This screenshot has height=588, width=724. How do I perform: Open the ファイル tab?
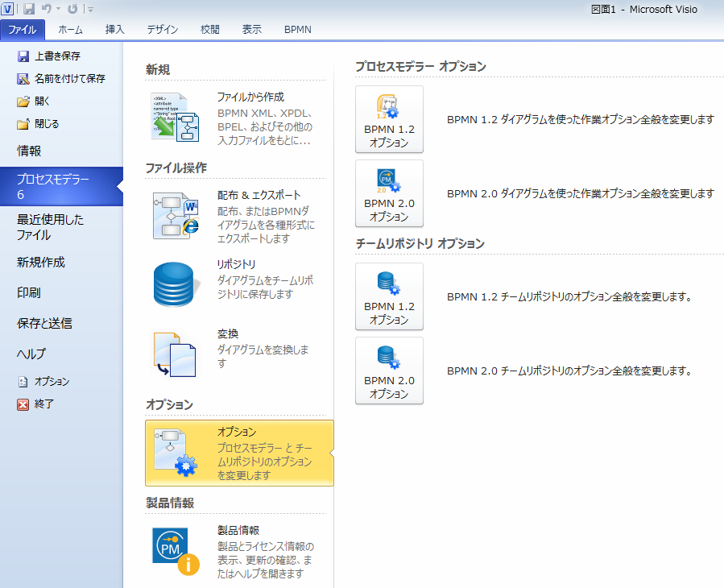tap(23, 30)
